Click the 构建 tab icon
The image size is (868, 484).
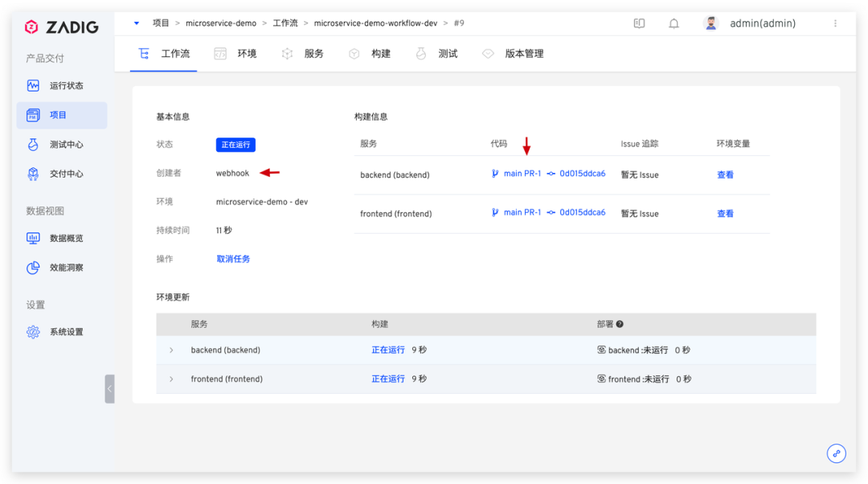click(x=354, y=54)
